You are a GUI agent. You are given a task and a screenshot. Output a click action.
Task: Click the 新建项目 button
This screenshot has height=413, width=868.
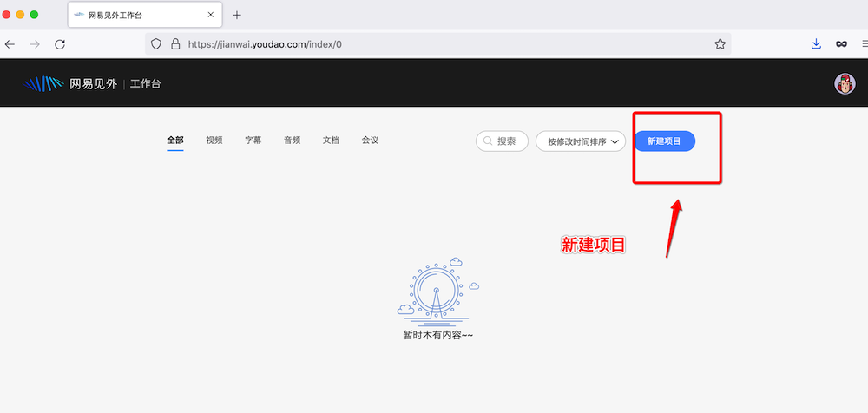tap(664, 141)
